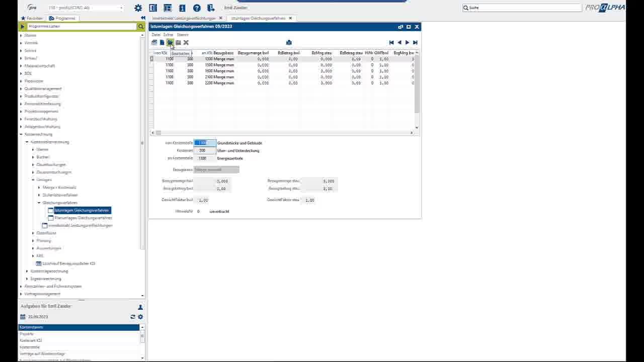Expand the Finanzbuchhaltung tree node
Image resolution: width=644 pixels, height=362 pixels.
[21, 119]
